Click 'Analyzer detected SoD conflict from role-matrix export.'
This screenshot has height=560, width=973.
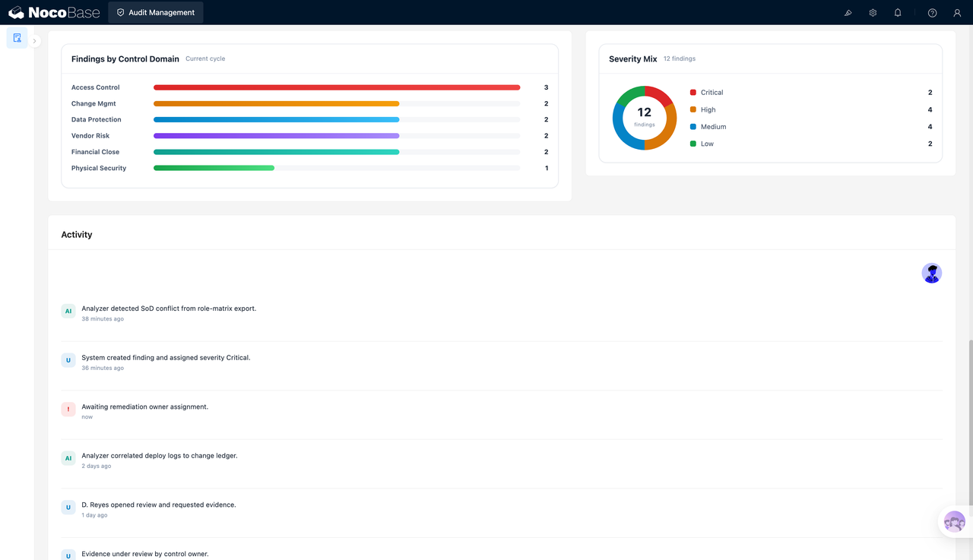(169, 308)
